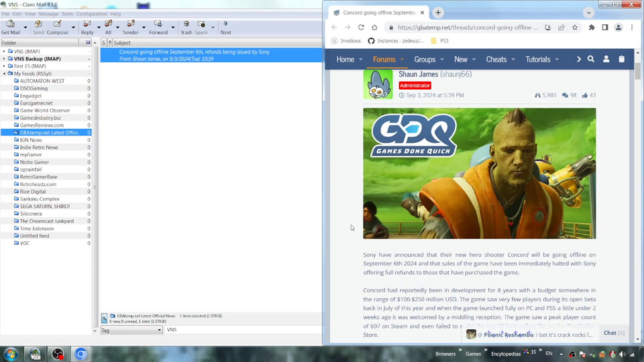Click the Claws Mail taskbar icon
644x362 pixels.
[x=35, y=354]
